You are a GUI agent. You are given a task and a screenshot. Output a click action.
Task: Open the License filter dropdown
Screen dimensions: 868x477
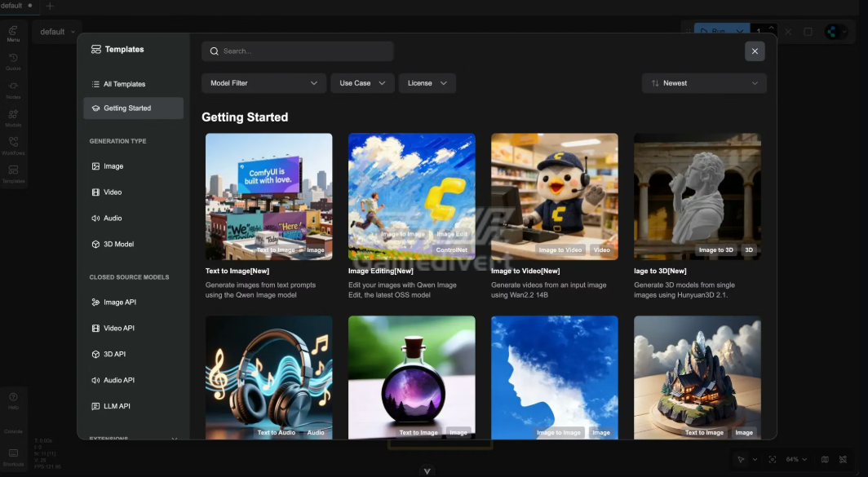427,83
